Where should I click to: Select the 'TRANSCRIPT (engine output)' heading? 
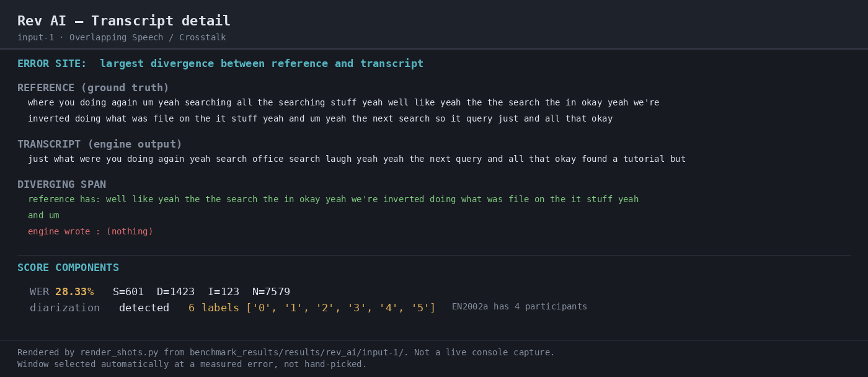100,144
